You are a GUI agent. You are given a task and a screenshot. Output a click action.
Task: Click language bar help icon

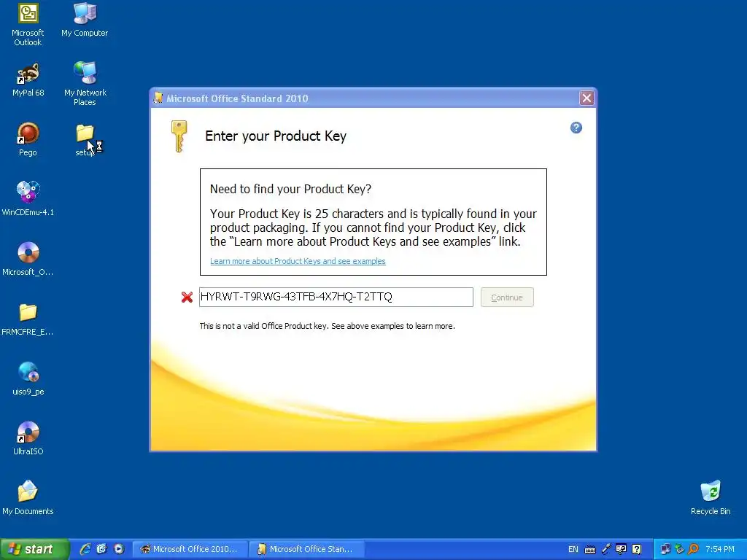coord(636,550)
